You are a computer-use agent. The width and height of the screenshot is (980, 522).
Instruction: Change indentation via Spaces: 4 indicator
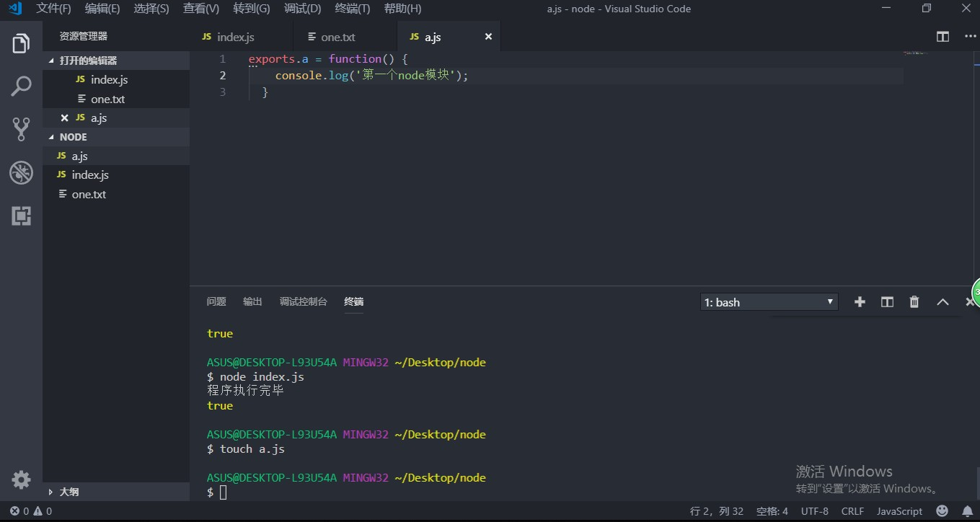(x=772, y=511)
